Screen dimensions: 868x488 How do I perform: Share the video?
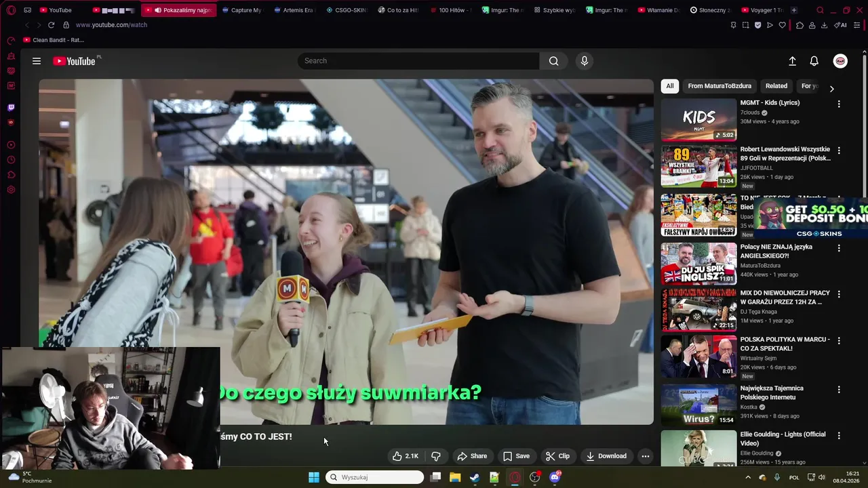click(472, 456)
